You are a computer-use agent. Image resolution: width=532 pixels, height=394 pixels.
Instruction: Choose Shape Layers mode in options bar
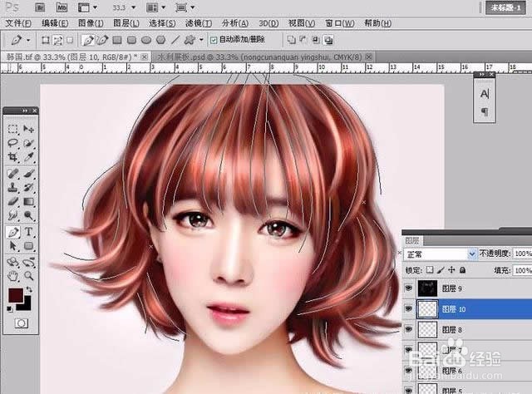pyautogui.click(x=46, y=41)
